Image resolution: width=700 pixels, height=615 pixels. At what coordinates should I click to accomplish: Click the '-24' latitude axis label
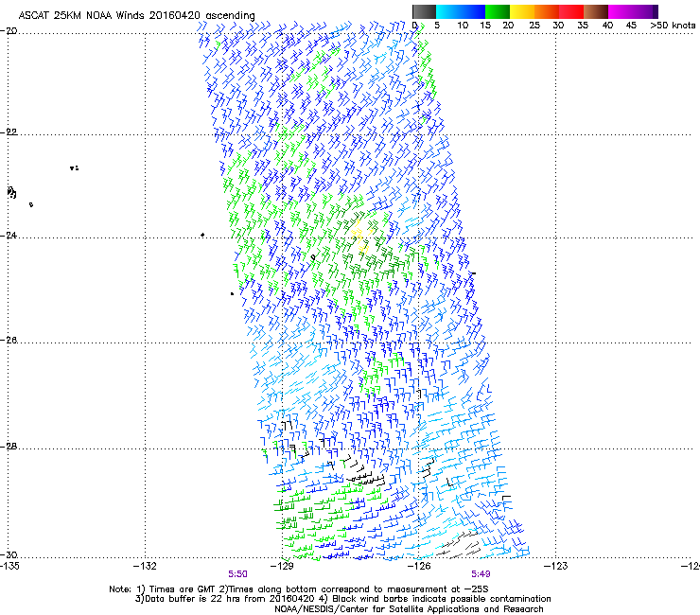click(9, 235)
